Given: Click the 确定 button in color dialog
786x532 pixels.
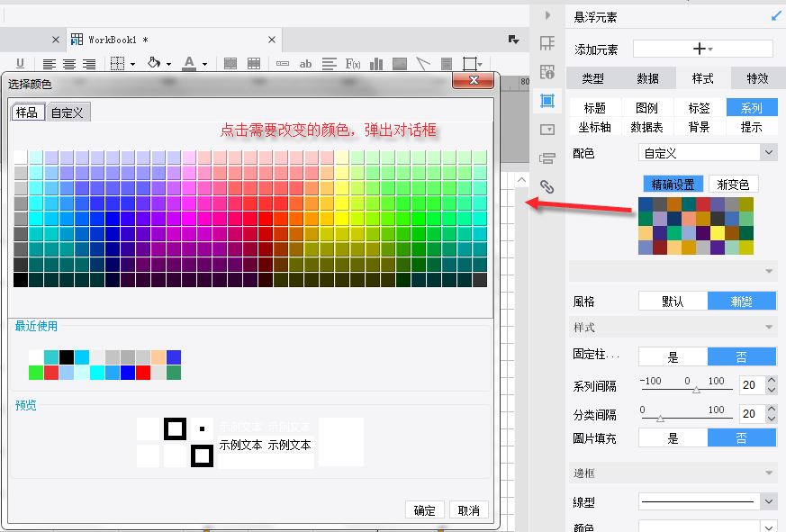Looking at the screenshot, I should (x=425, y=510).
